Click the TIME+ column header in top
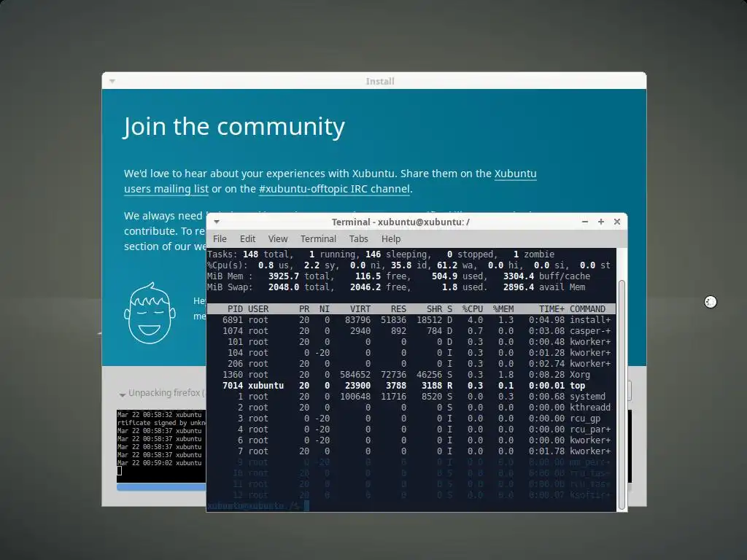Image resolution: width=747 pixels, height=560 pixels. 551,309
